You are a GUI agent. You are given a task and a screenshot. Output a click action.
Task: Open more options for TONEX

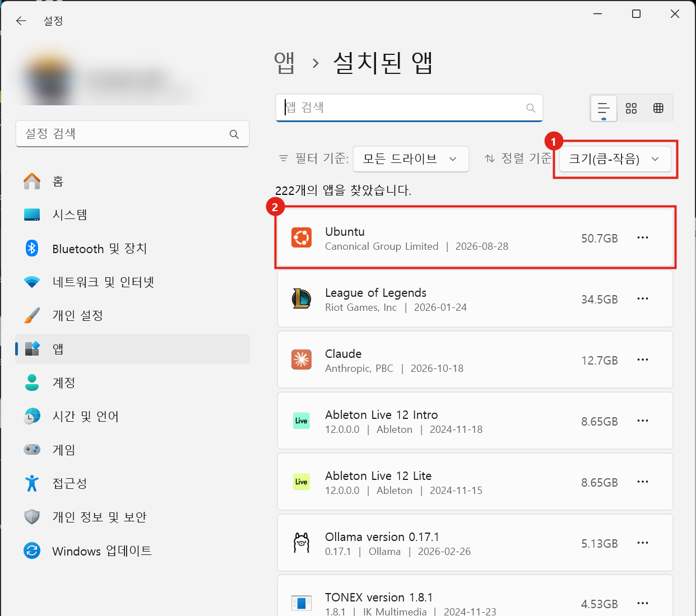tap(643, 603)
